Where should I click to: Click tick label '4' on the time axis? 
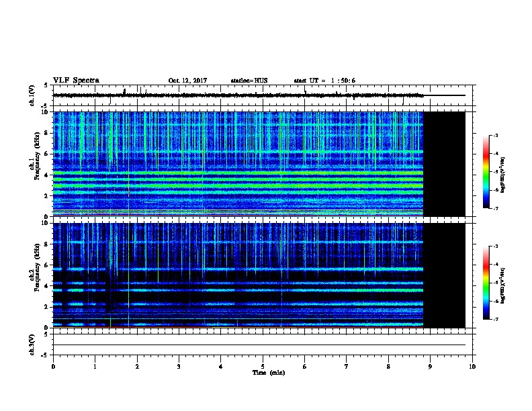pyautogui.click(x=221, y=367)
